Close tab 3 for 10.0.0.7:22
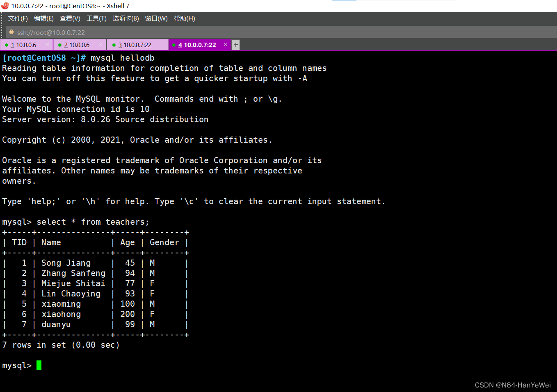Image resolution: width=557 pixels, height=392 pixels. [x=163, y=45]
